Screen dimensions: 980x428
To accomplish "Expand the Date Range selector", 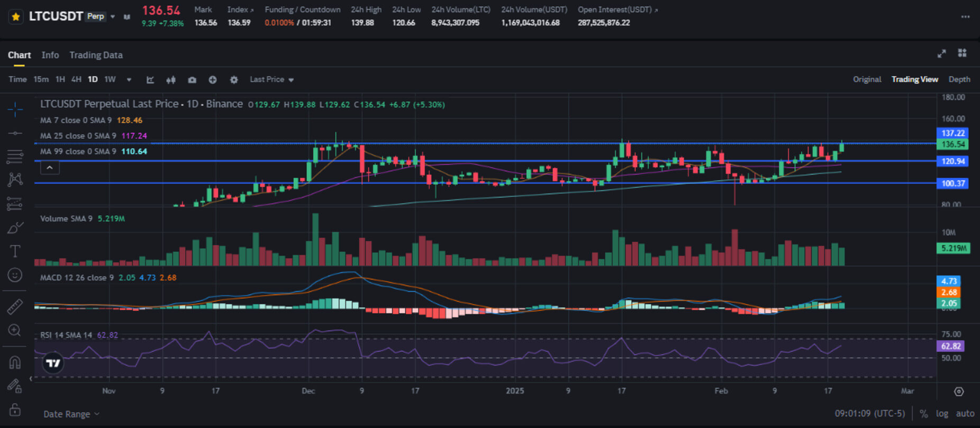I will pyautogui.click(x=71, y=414).
